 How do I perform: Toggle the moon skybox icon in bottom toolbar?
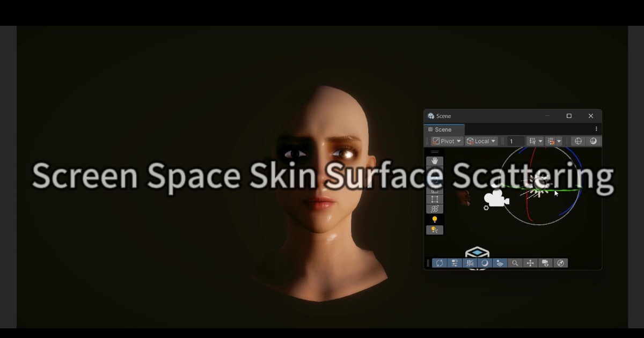[485, 263]
